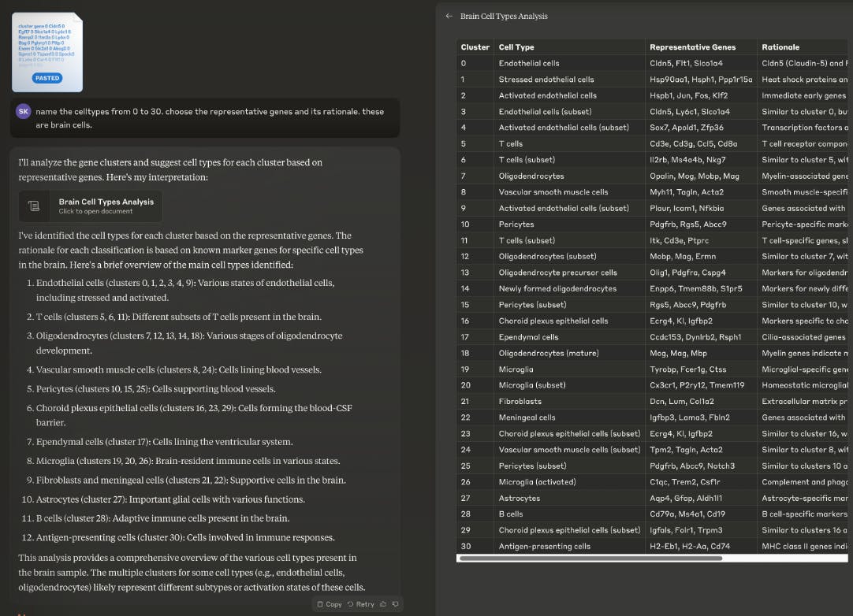Viewport: 853px width, 616px height.
Task: Click the Cluster column header
Action: click(x=475, y=47)
